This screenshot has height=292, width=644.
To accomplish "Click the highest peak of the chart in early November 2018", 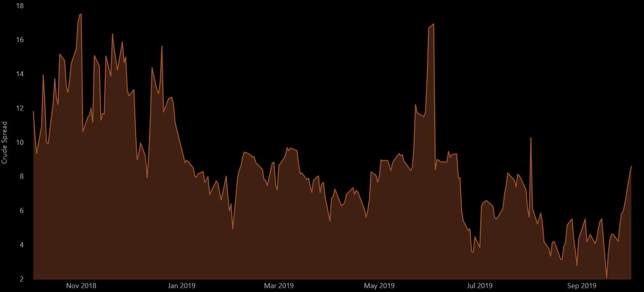I will pyautogui.click(x=80, y=14).
